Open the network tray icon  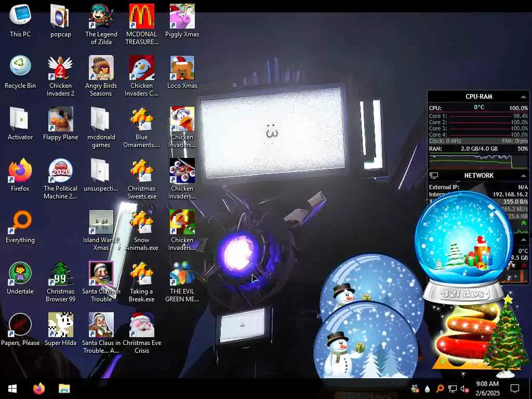pyautogui.click(x=453, y=389)
